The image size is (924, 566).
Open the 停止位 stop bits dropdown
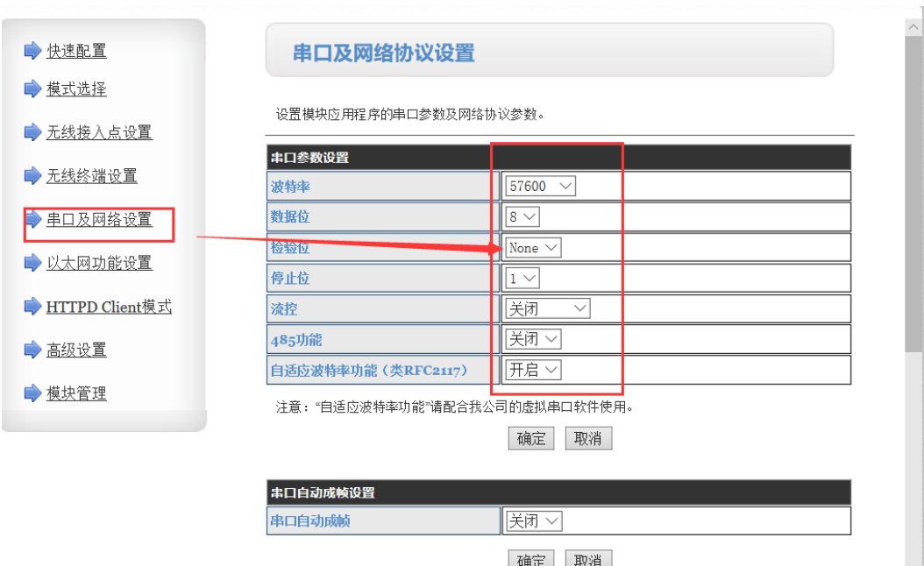522,279
